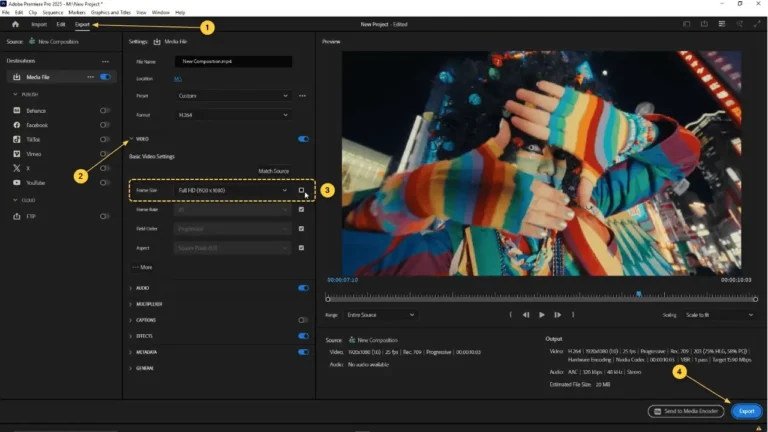Expand the Effects section

tap(131, 336)
